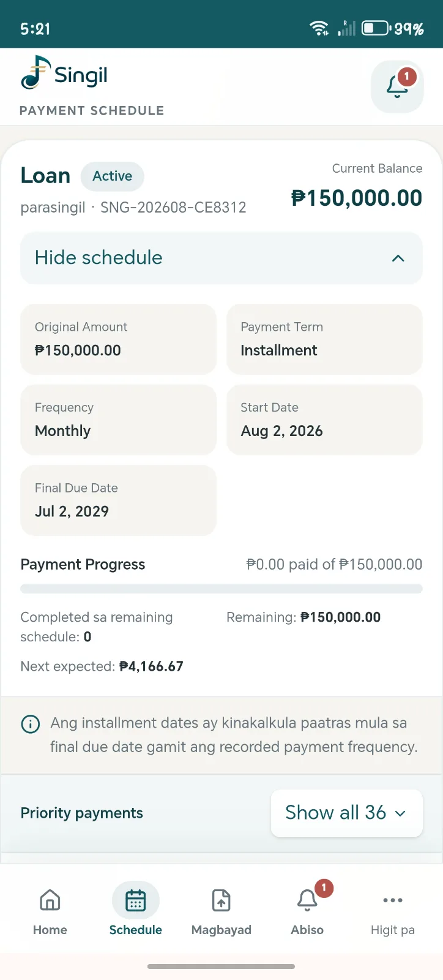Tap the Wi-Fi status icon
The height and width of the screenshot is (980, 443).
click(319, 28)
